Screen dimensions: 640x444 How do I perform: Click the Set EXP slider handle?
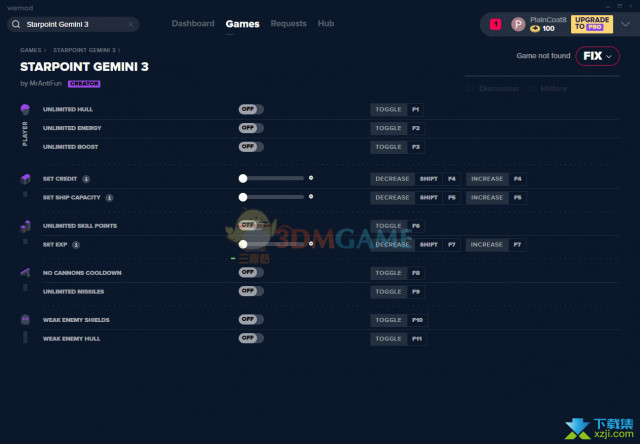click(243, 244)
